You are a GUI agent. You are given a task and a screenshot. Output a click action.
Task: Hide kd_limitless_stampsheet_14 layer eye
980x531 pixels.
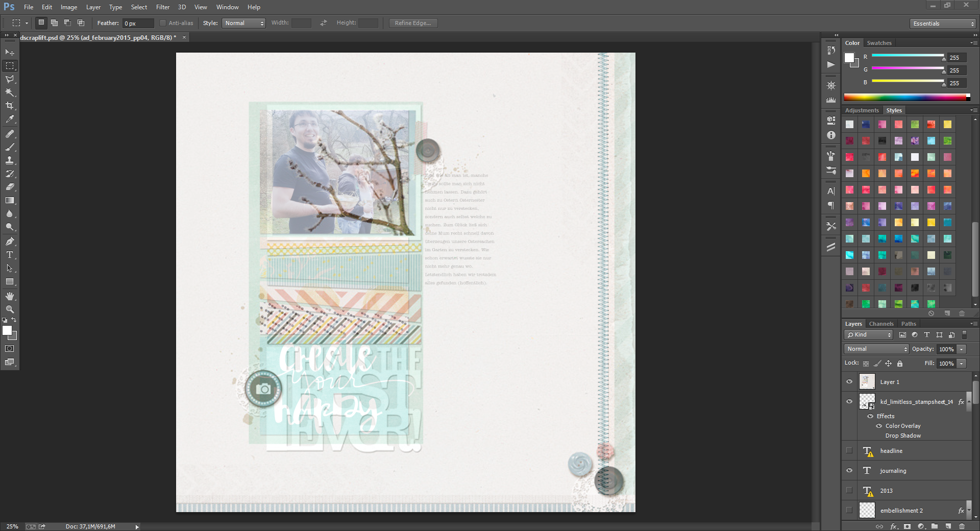pyautogui.click(x=849, y=401)
